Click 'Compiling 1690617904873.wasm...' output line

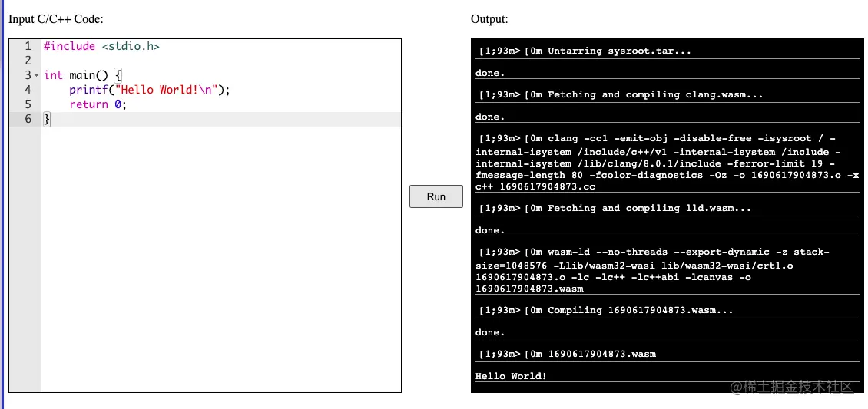pos(606,310)
